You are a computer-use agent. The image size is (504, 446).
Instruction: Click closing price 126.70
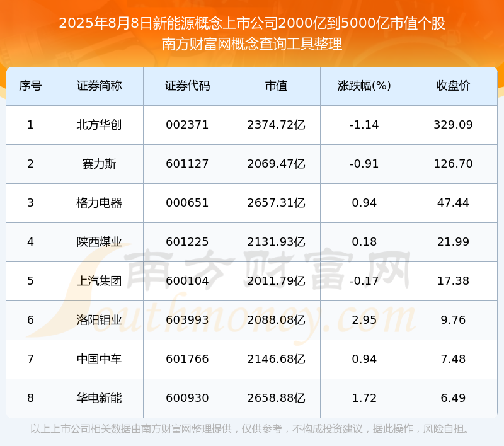click(453, 164)
